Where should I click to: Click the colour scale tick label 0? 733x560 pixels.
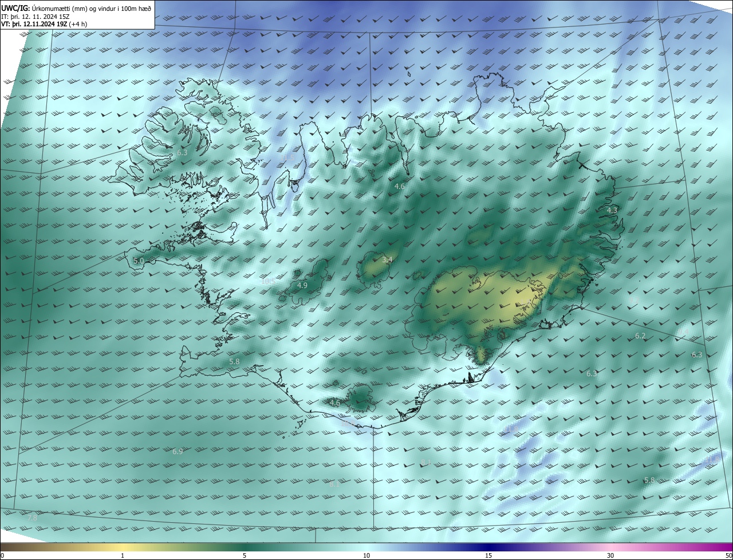[x=2, y=556]
